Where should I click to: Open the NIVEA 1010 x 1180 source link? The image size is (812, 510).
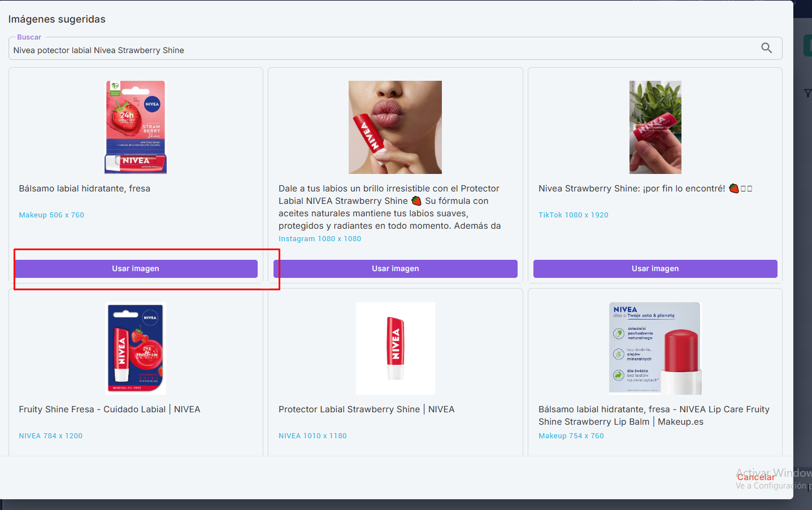pyautogui.click(x=312, y=436)
